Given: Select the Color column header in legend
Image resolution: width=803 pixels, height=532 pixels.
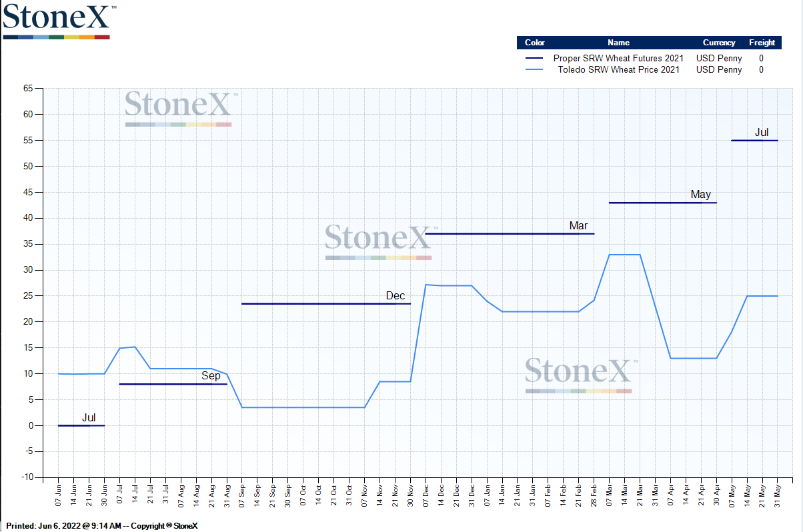Looking at the screenshot, I should [x=535, y=43].
